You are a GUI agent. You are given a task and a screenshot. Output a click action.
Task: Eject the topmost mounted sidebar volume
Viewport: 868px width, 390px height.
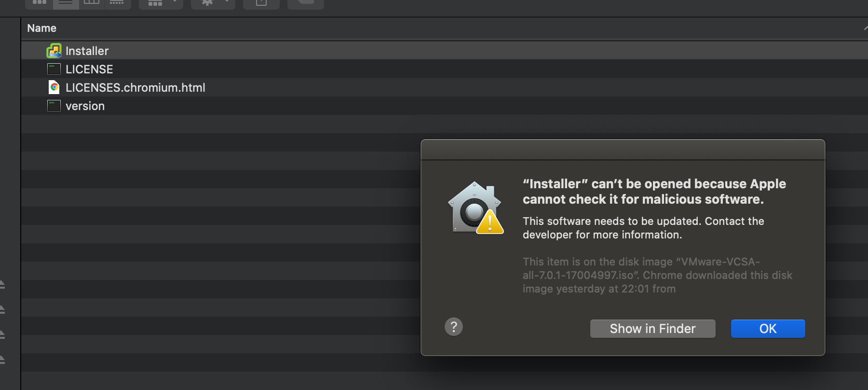pos(2,284)
